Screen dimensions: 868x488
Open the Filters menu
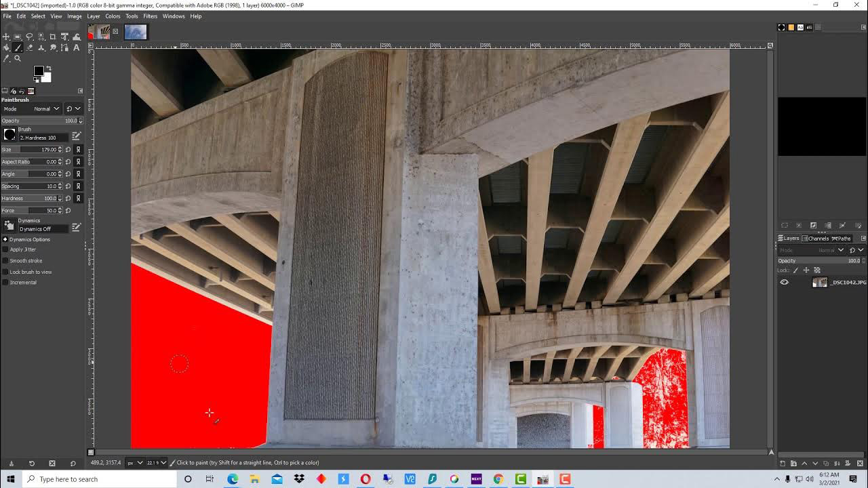[150, 16]
